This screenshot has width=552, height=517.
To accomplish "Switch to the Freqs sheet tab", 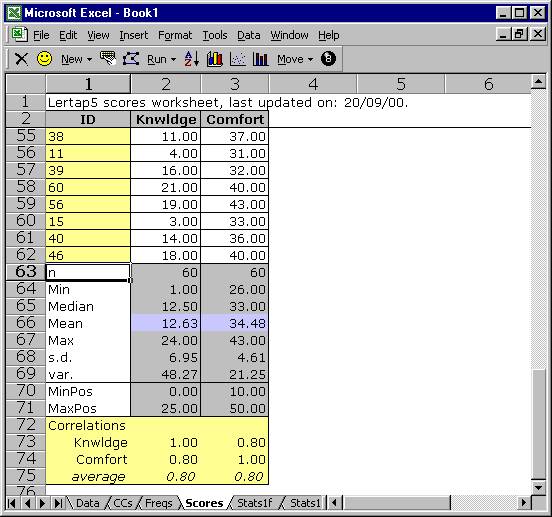I will coord(158,503).
